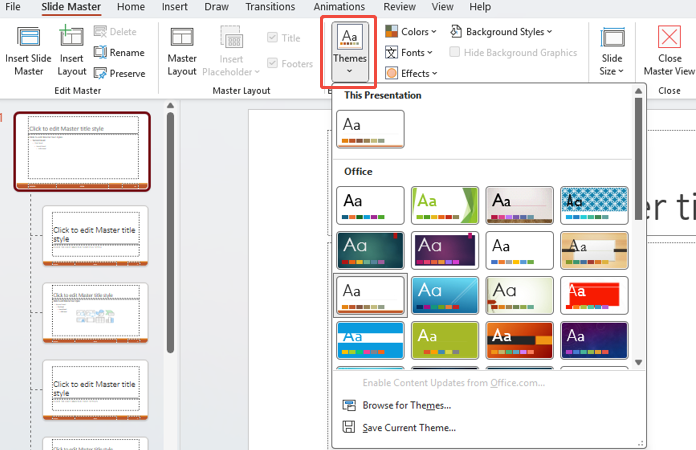Image resolution: width=696 pixels, height=450 pixels.
Task: Click the Slide Size icon
Action: click(x=613, y=38)
